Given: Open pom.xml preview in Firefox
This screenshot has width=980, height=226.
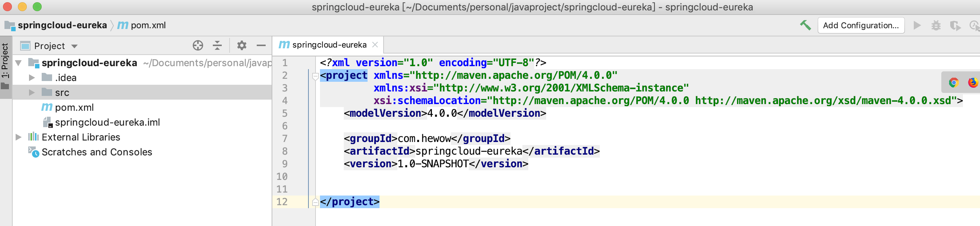Looking at the screenshot, I should click(973, 83).
